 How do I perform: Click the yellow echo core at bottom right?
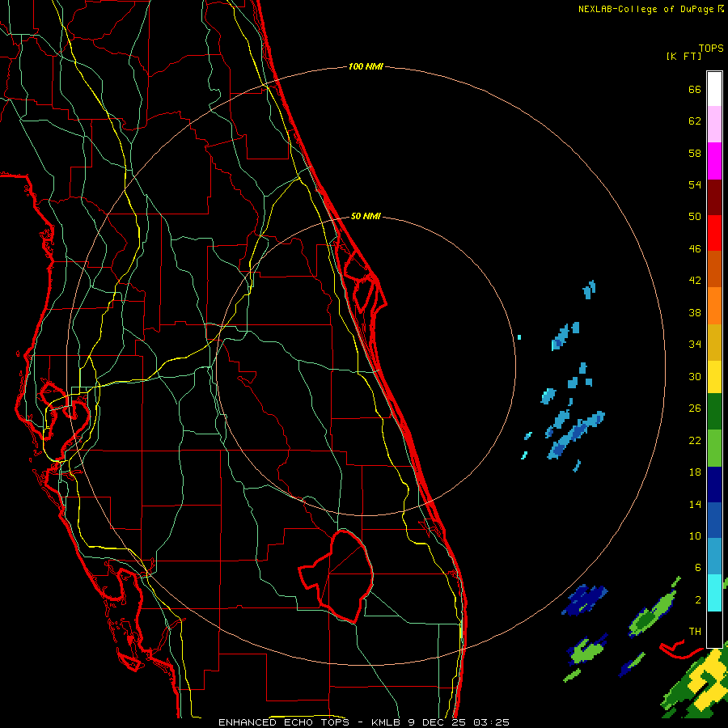[x=707, y=679]
